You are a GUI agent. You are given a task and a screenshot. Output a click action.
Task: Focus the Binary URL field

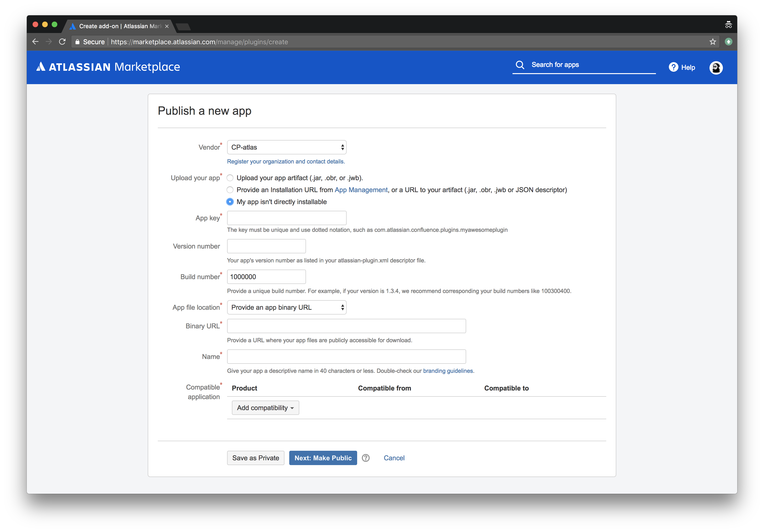(346, 326)
